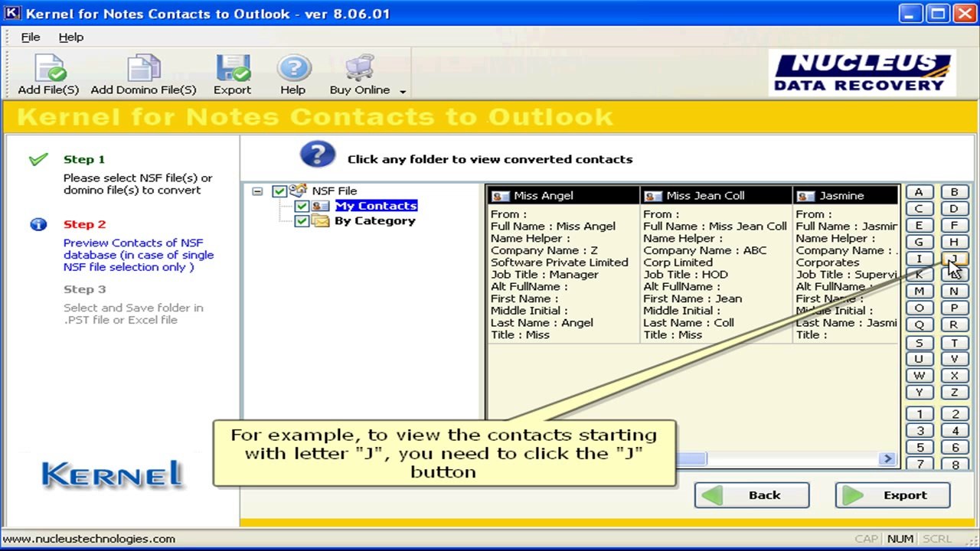
Task: Filter contacts by letter C
Action: pos(919,209)
